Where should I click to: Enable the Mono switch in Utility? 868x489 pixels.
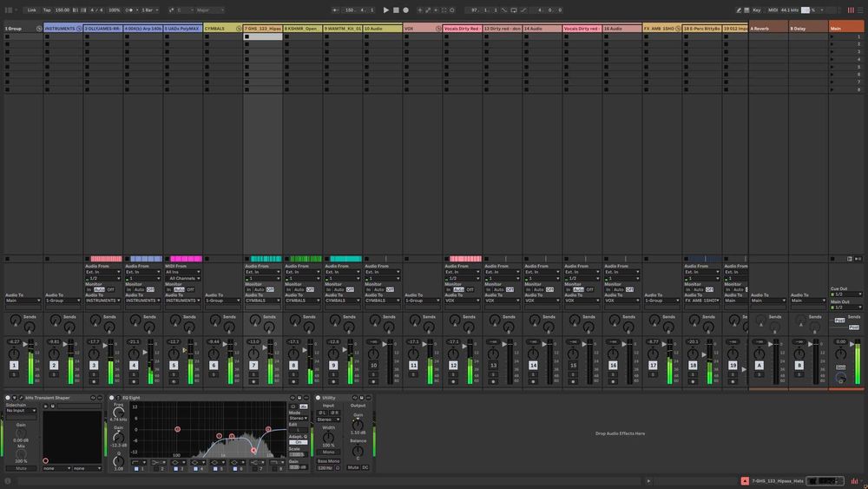328,452
